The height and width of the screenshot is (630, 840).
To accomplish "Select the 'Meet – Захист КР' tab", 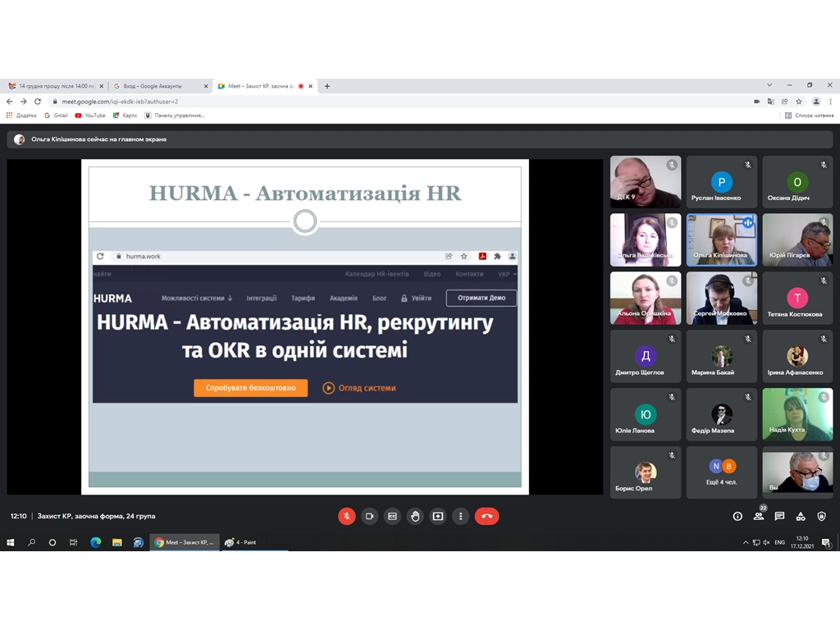I will 265,85.
